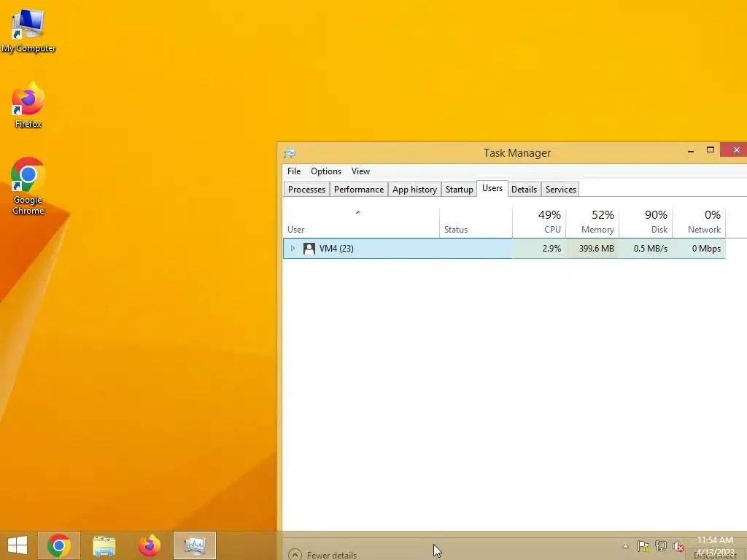
Task: Show hidden tray icons arrow
Action: tap(625, 546)
